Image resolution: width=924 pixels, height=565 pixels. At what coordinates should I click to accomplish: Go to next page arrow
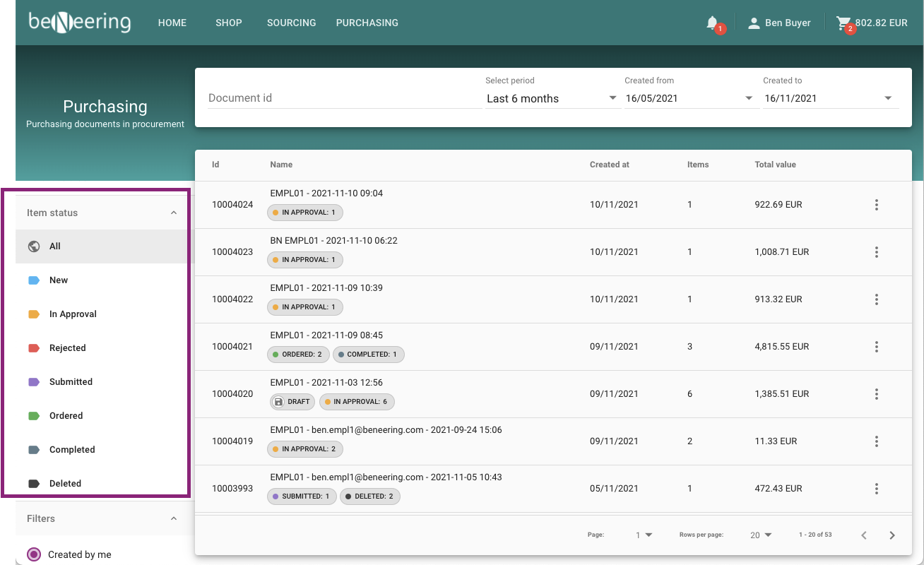(892, 535)
